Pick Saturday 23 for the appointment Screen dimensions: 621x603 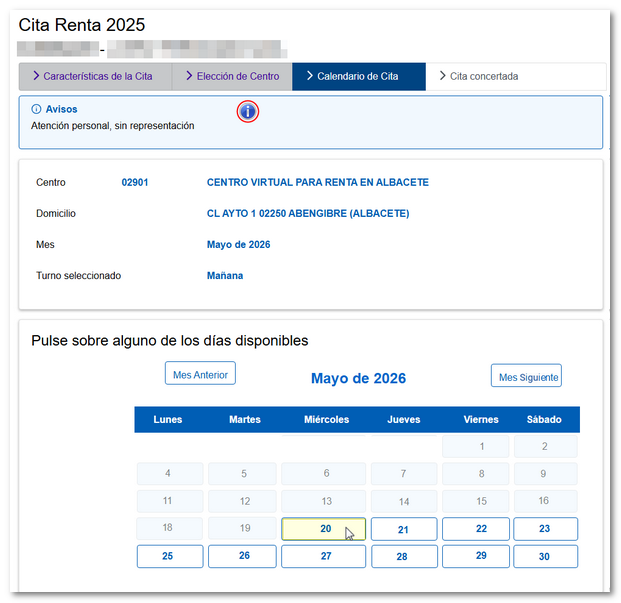(545, 529)
